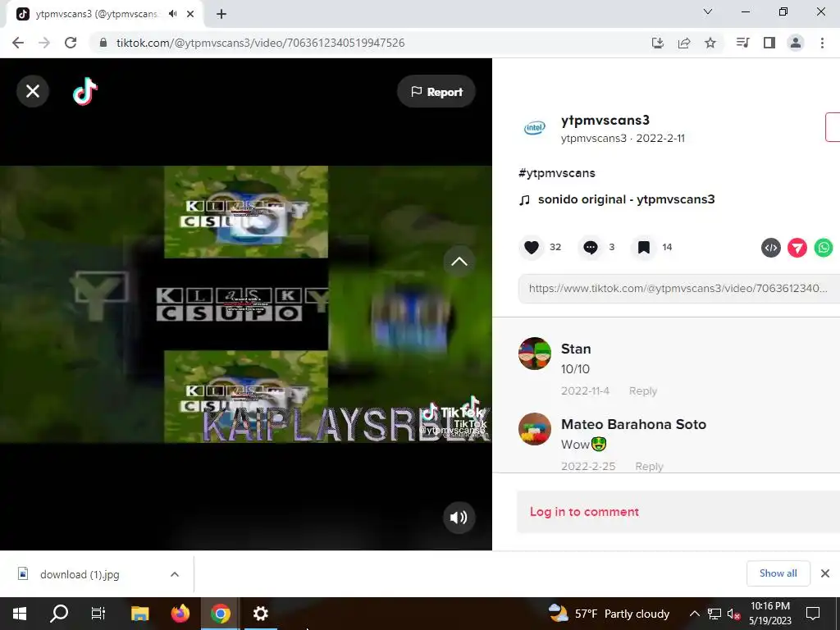Open Firefox from taskbar
The image size is (840, 630).
(180, 614)
